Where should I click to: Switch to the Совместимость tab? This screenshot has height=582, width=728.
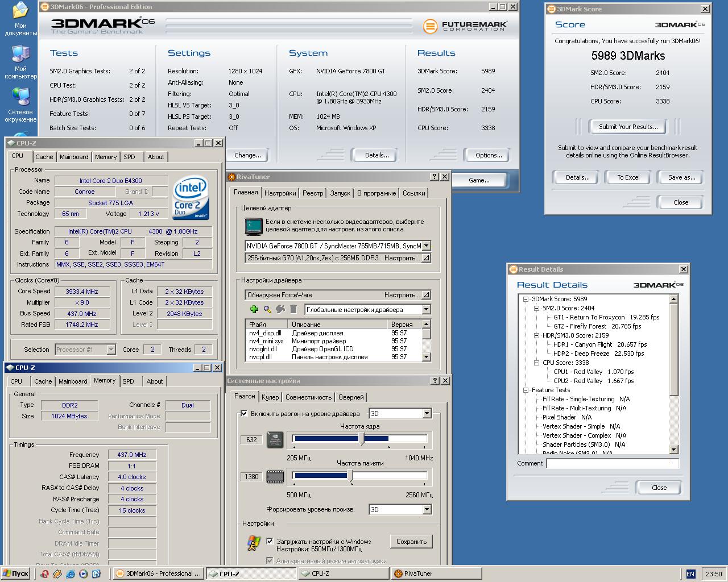(x=308, y=397)
